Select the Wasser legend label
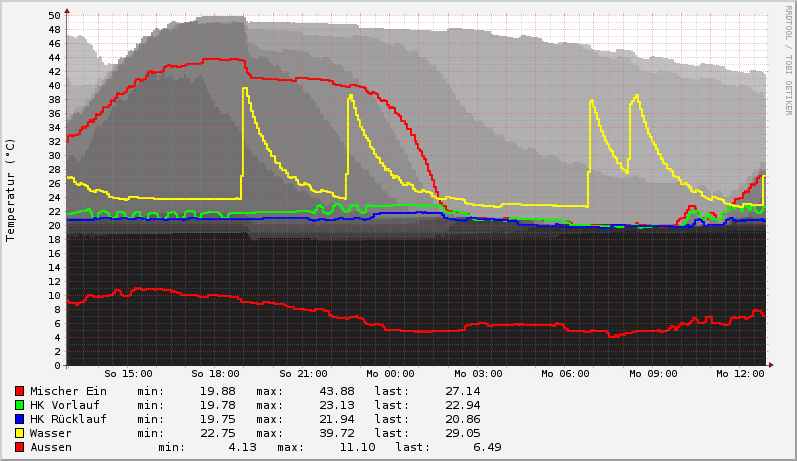Image resolution: width=797 pixels, height=461 pixels. pos(51,433)
